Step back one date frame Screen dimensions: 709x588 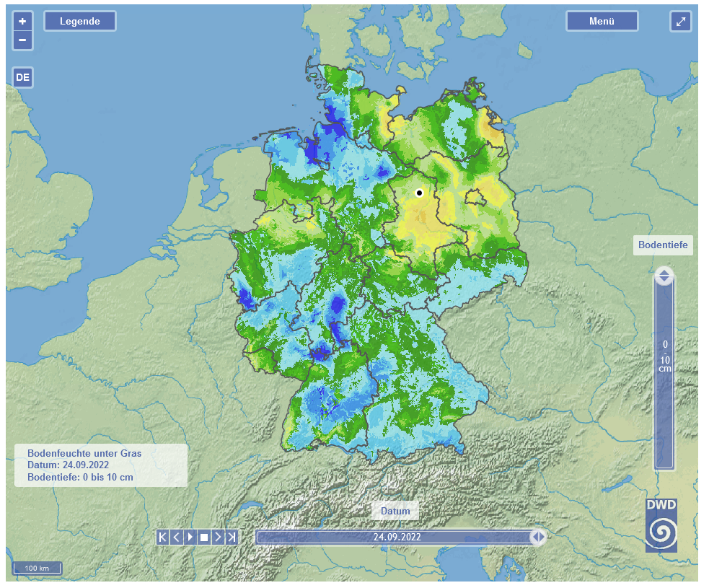click(x=176, y=537)
